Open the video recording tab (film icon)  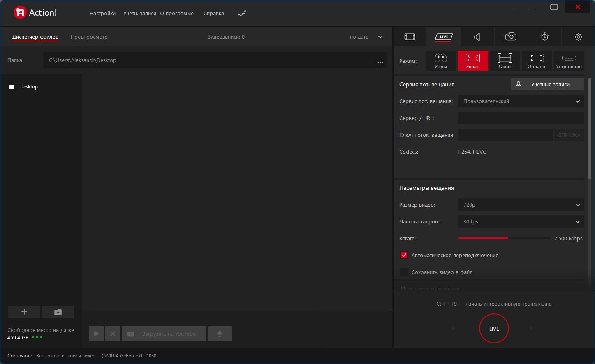410,37
